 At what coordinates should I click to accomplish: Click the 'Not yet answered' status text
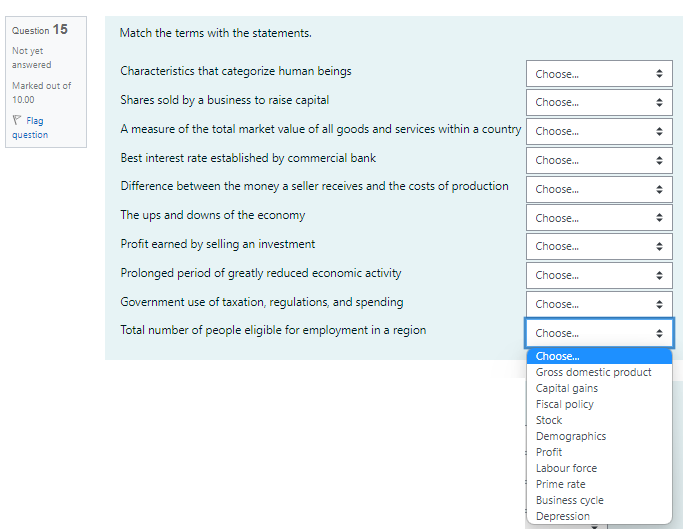(x=31, y=58)
